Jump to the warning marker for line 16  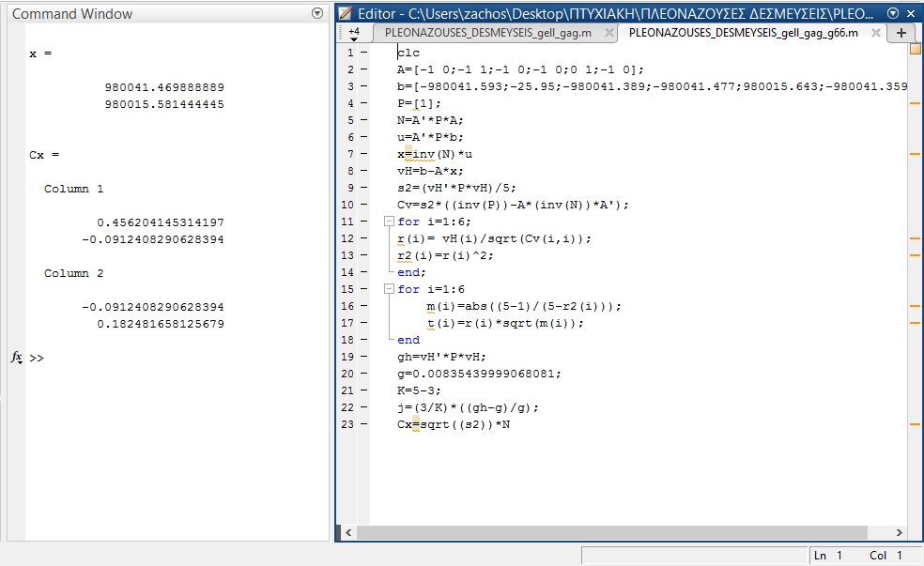(916, 306)
